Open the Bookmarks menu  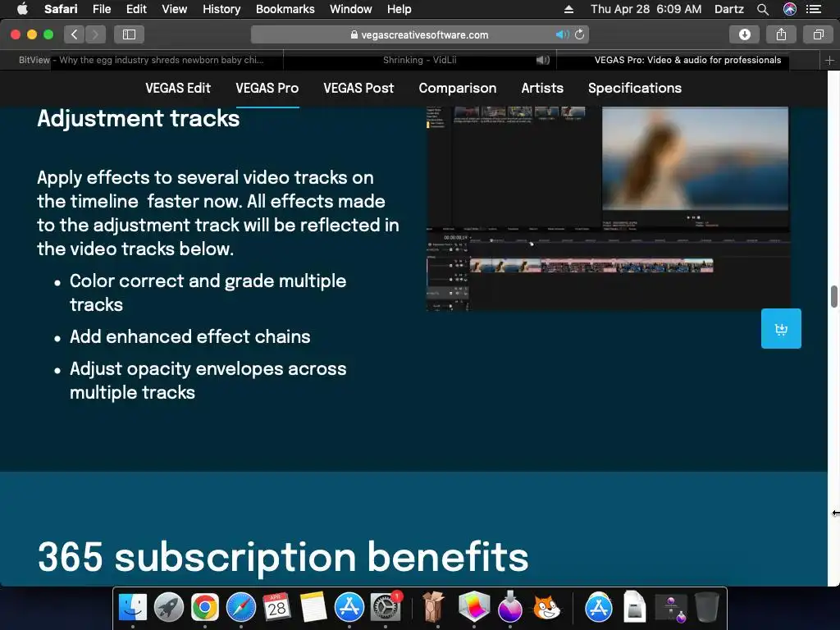[x=285, y=9]
